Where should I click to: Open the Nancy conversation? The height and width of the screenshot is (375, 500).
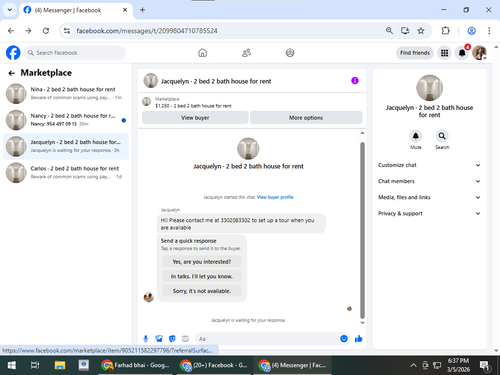(x=66, y=120)
